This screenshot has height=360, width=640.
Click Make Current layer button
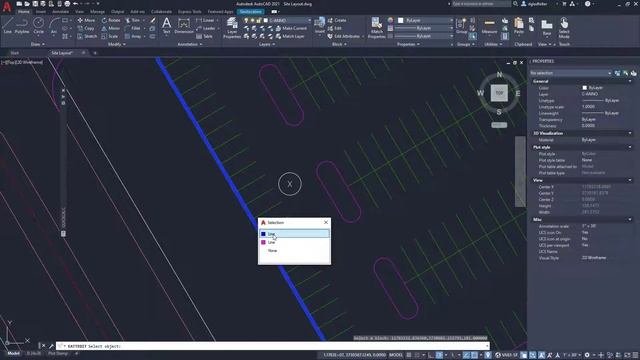291,28
